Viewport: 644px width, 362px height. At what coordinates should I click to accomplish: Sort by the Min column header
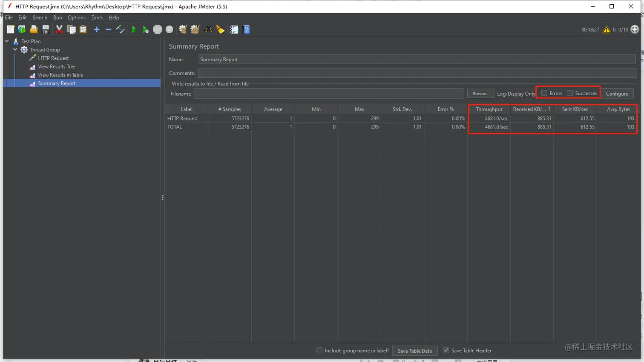coord(316,109)
